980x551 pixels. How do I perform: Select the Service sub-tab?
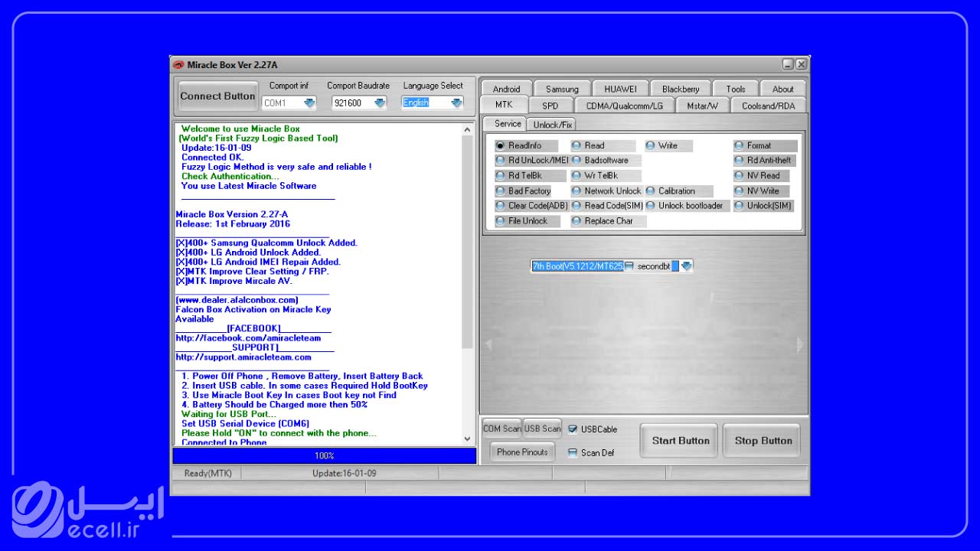click(x=508, y=123)
